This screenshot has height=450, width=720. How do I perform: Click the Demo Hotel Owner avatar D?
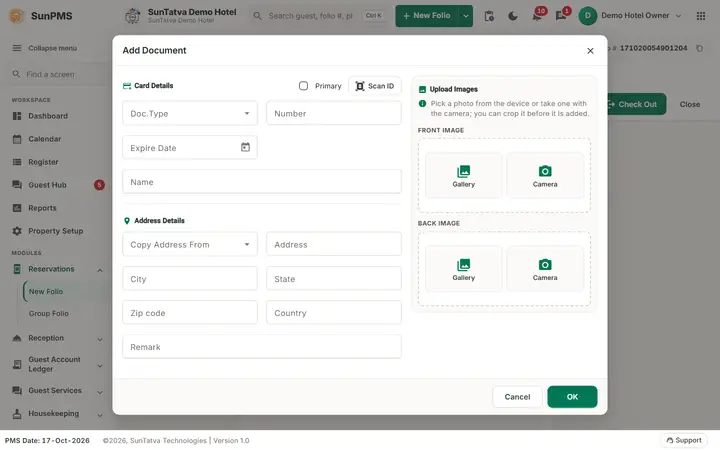(x=587, y=16)
